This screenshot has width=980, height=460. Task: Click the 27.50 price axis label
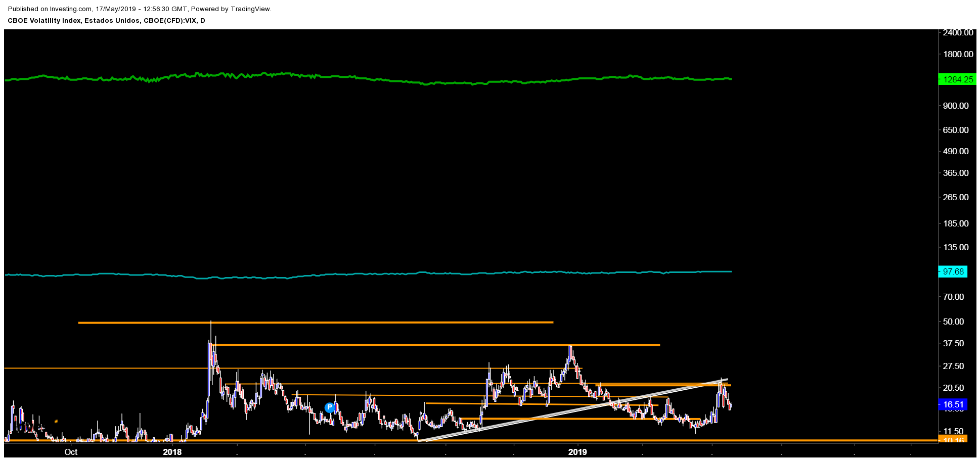tap(954, 366)
